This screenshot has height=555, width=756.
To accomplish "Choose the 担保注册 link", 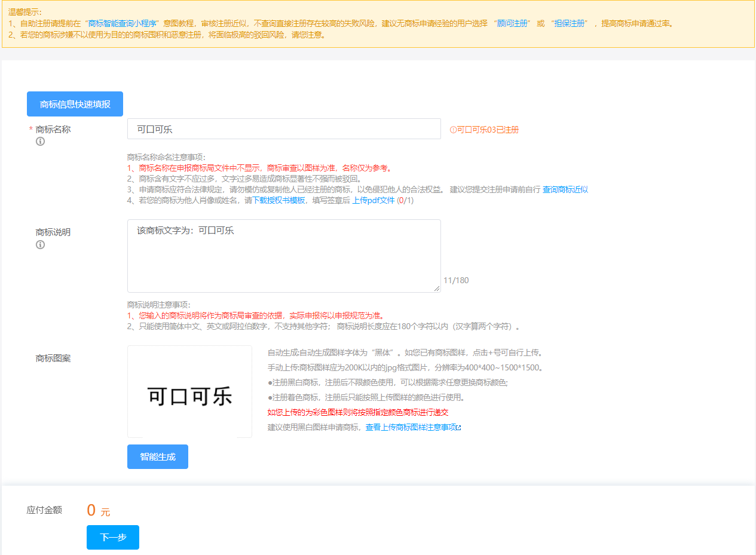I will (x=569, y=24).
